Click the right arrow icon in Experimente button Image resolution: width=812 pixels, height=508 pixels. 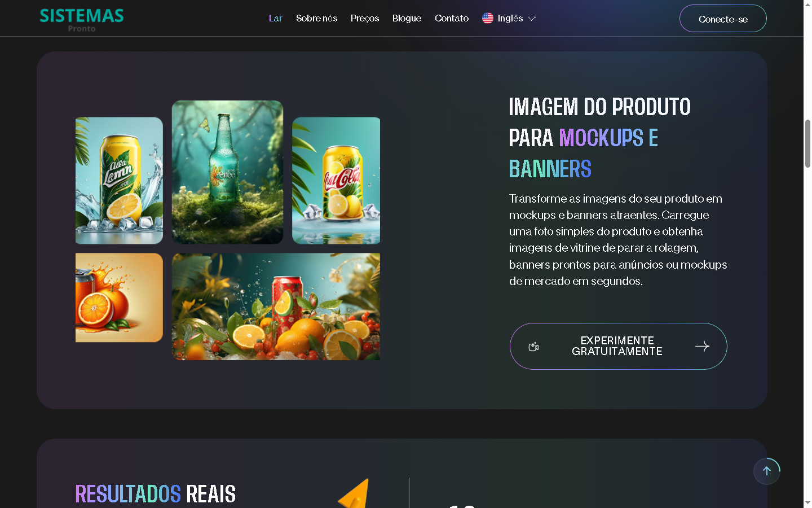pos(702,346)
